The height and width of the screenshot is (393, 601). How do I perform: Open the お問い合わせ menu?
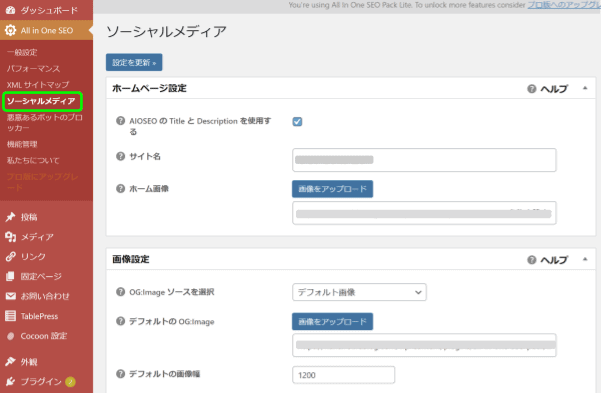(45, 296)
